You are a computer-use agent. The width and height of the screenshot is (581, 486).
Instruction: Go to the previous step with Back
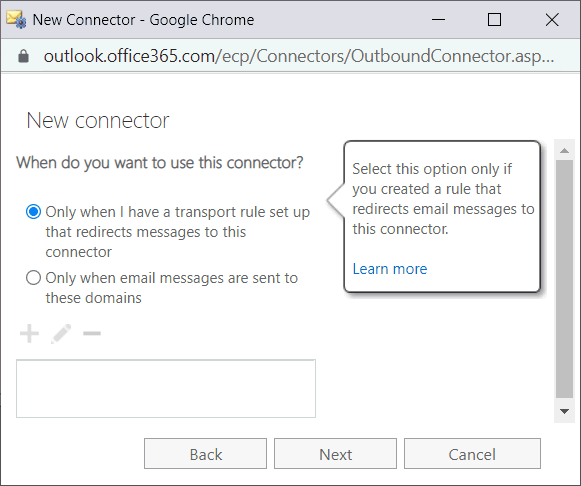[205, 454]
